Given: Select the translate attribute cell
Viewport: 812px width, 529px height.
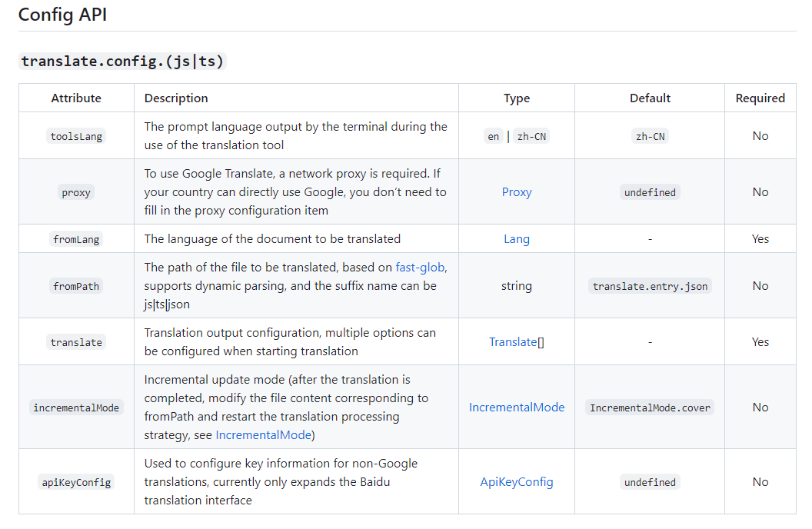Looking at the screenshot, I should (x=76, y=342).
